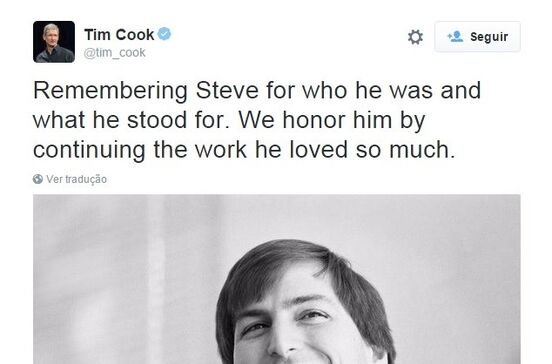552x364 pixels.
Task: Open the Tim Cook display name link
Action: (119, 34)
